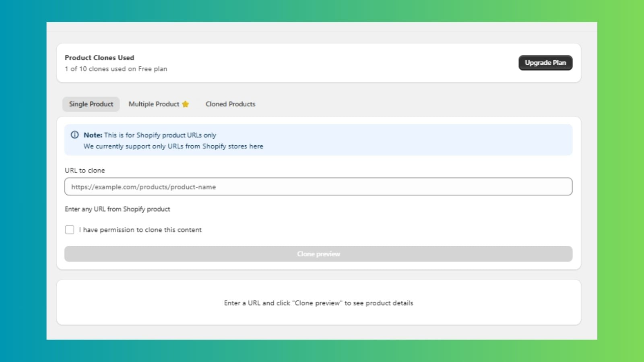Switch to the Multiple Product tab
The width and height of the screenshot is (644, 362).
pos(154,104)
